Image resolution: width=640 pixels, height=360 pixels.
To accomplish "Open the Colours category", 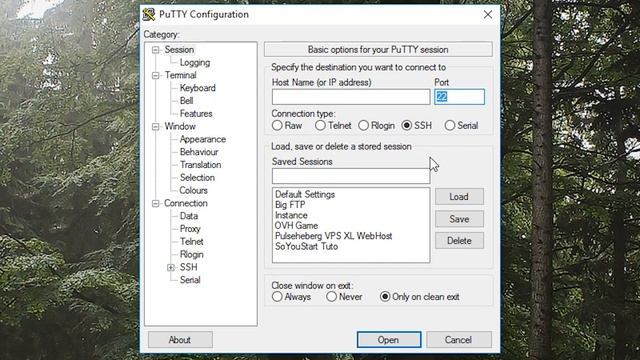I will pyautogui.click(x=193, y=190).
